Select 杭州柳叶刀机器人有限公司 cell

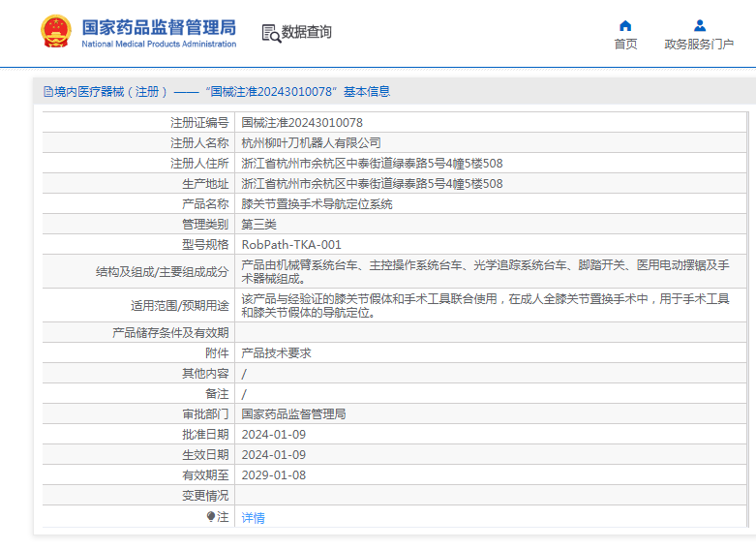coord(312,143)
